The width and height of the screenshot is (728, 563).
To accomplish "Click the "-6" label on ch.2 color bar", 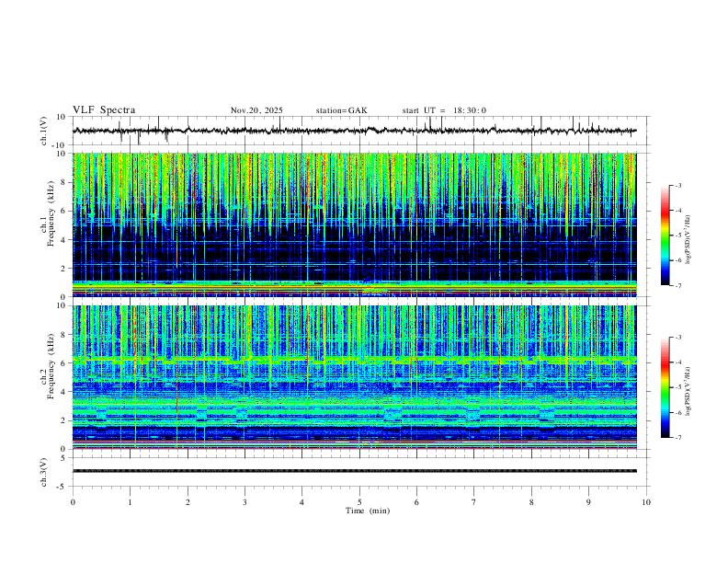I will 677,412.
